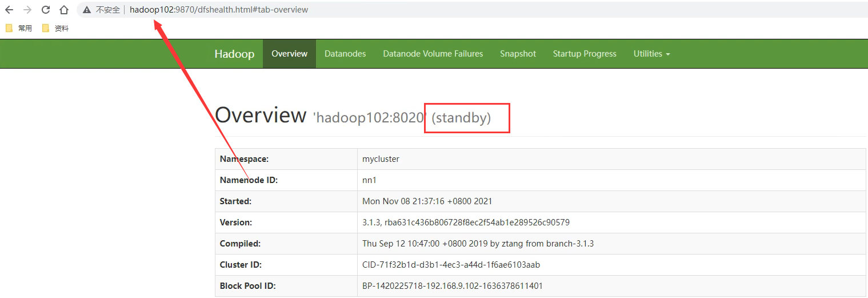
Task: Click the browser back arrow
Action: 9,10
